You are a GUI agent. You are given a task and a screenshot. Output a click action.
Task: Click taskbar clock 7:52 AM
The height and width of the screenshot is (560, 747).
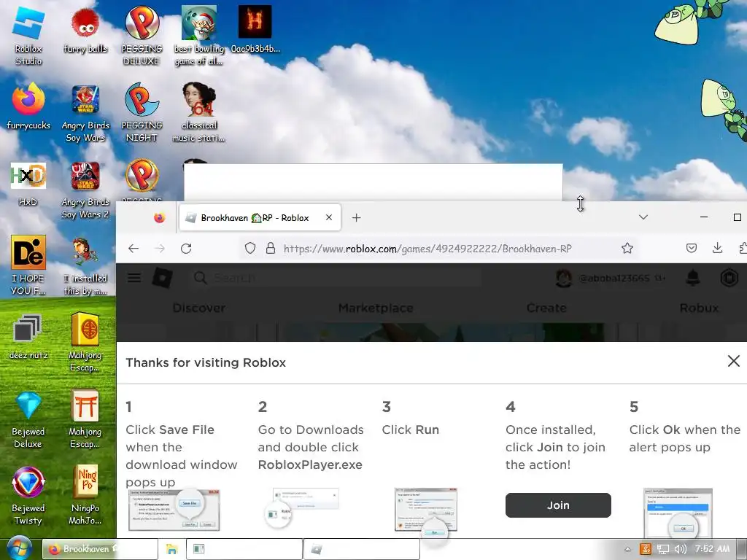tap(712, 548)
